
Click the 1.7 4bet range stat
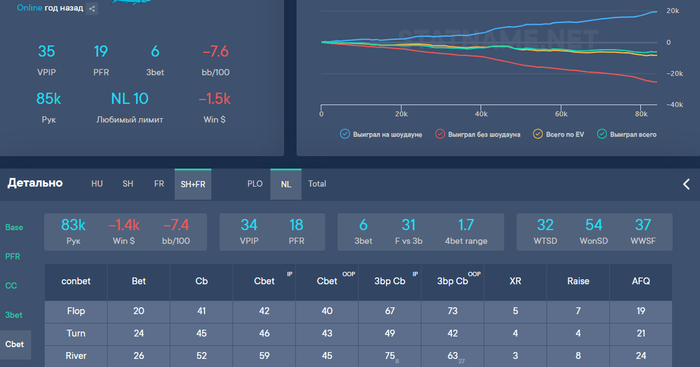[466, 232]
